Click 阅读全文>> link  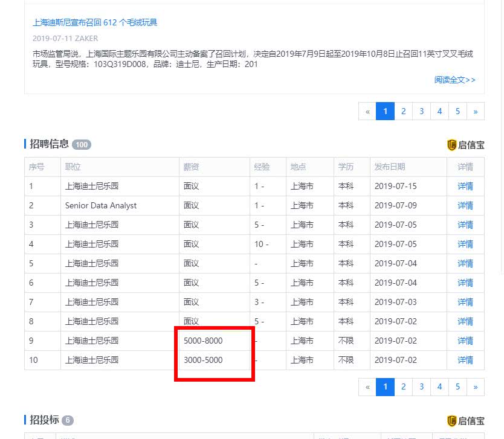point(454,80)
